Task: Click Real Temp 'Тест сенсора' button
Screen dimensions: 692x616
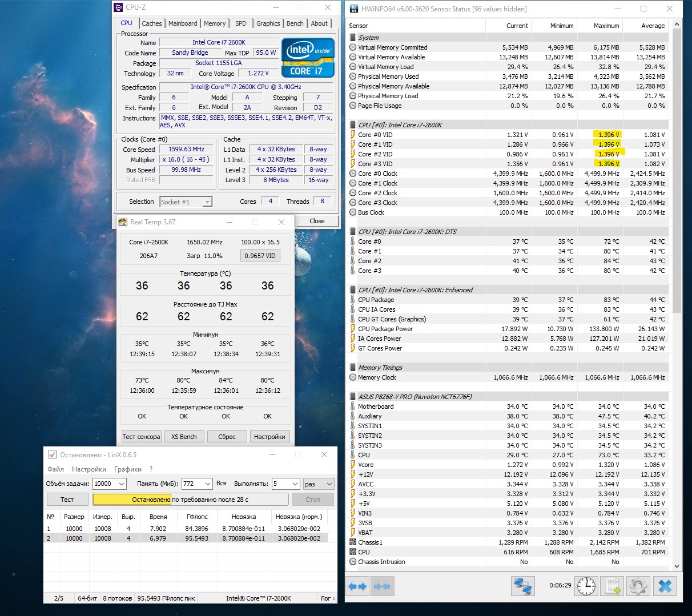Action: tap(142, 437)
